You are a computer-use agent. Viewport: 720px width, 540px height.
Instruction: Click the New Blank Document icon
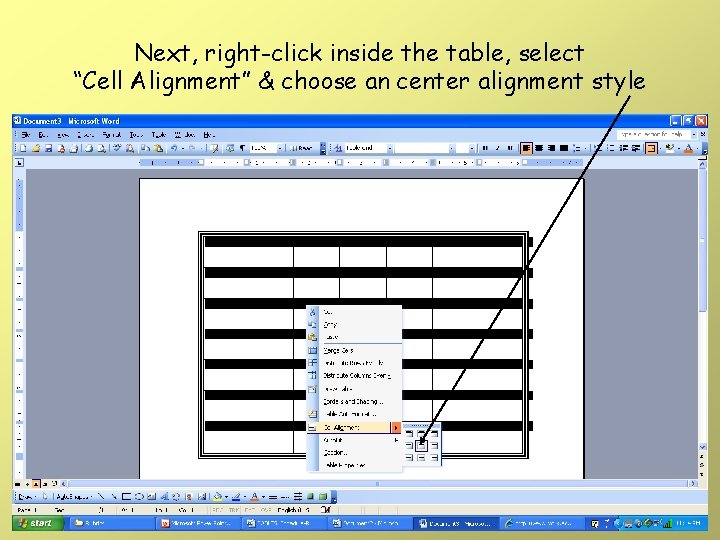click(23, 148)
